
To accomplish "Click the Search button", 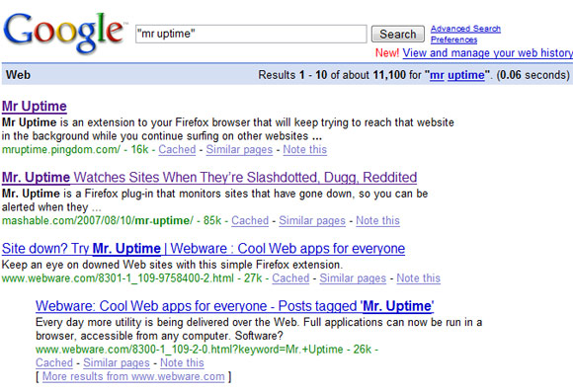I will coord(398,34).
